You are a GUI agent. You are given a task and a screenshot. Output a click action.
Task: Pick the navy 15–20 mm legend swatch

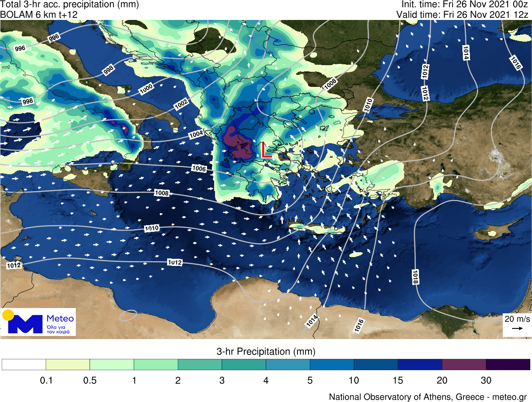click(x=420, y=364)
